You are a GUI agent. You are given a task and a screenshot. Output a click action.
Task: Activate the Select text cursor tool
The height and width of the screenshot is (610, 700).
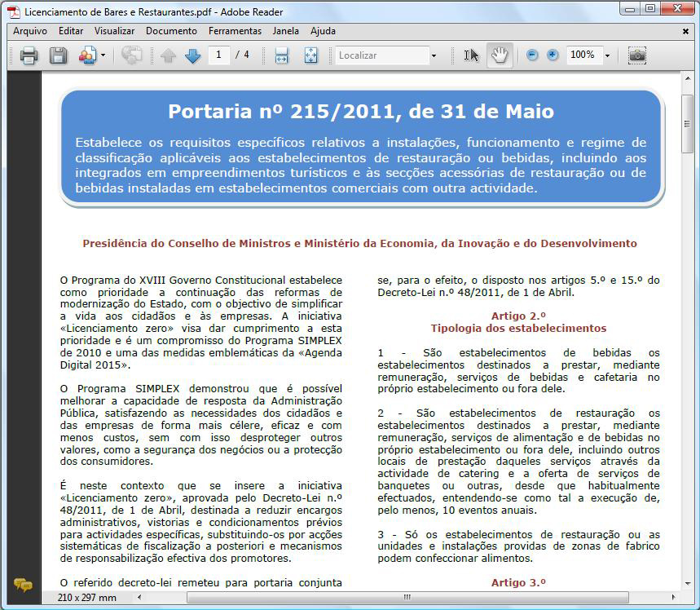[471, 55]
